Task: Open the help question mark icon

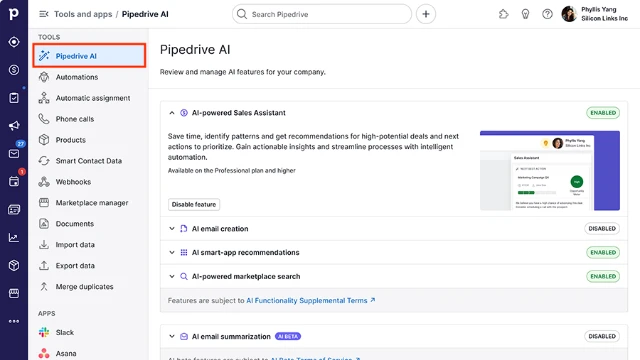Action: point(547,14)
